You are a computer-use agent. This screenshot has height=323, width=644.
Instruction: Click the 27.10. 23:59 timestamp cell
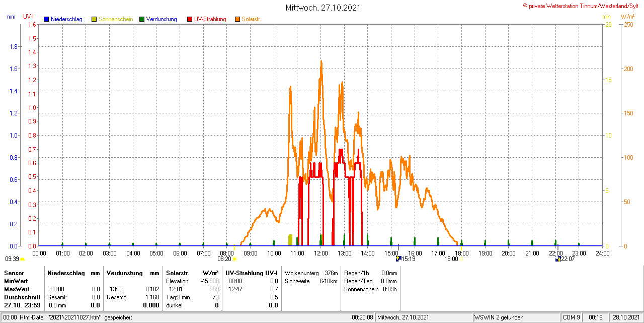23,305
